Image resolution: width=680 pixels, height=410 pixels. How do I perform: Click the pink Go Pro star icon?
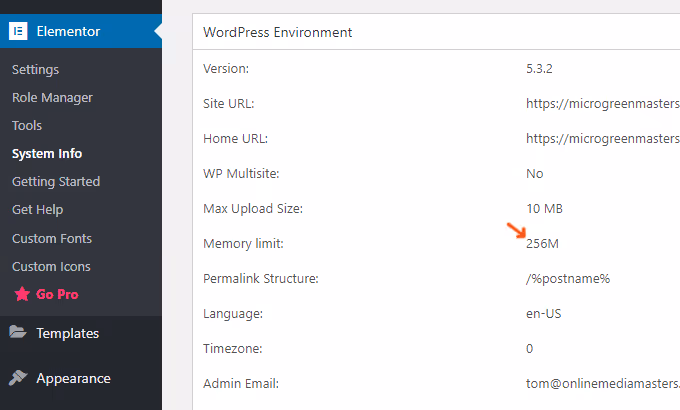pyautogui.click(x=22, y=294)
